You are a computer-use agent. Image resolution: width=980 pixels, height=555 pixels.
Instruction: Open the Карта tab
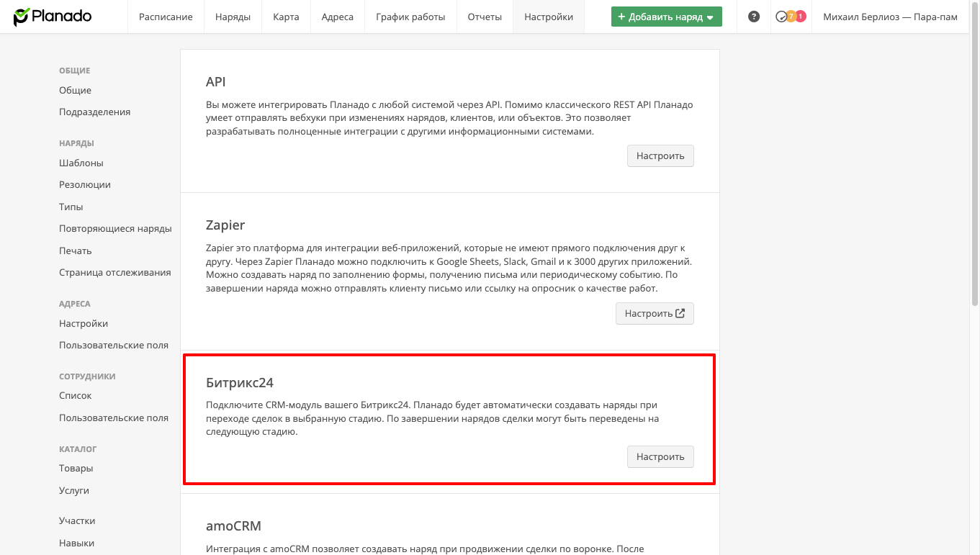286,17
